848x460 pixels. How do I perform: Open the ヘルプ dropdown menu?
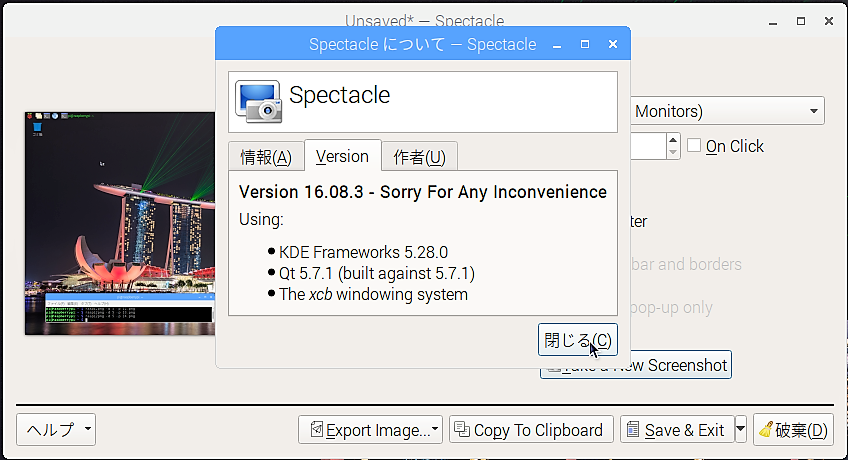[x=56, y=430]
